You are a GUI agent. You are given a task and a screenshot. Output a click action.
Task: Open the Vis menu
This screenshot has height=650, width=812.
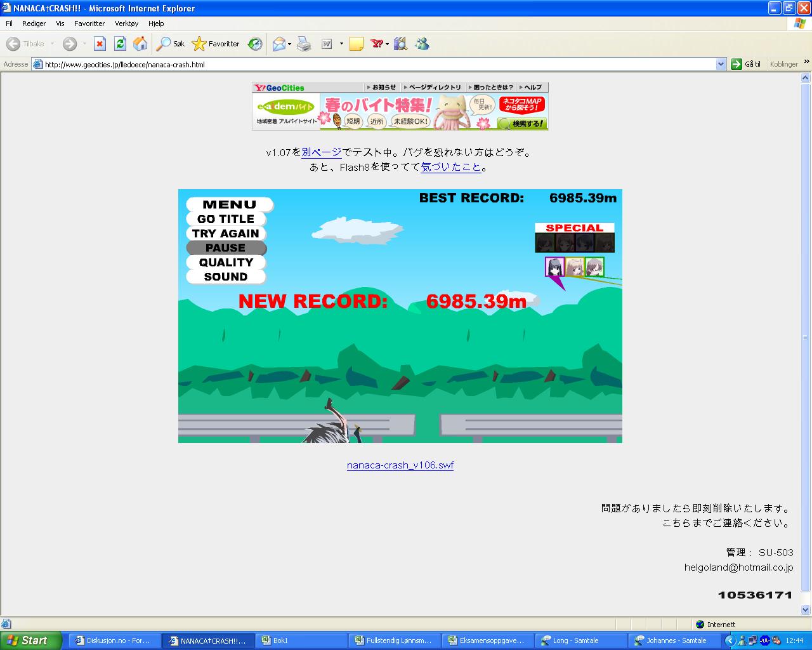pos(60,23)
